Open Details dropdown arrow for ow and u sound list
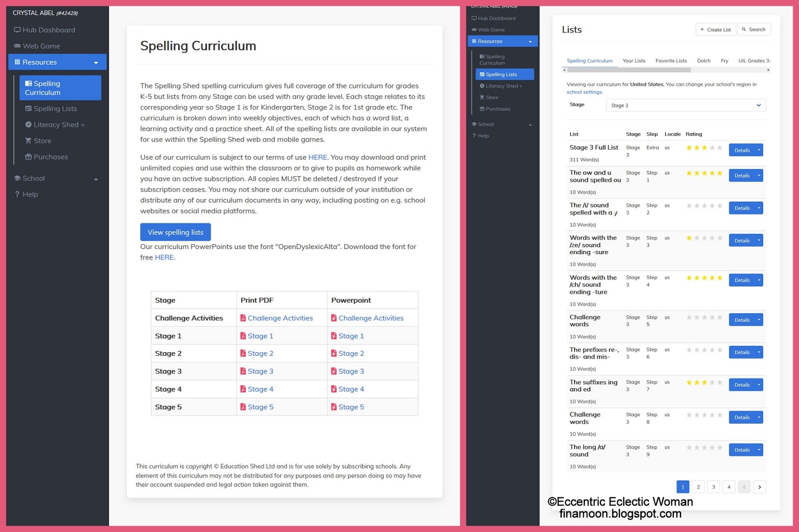 759,176
